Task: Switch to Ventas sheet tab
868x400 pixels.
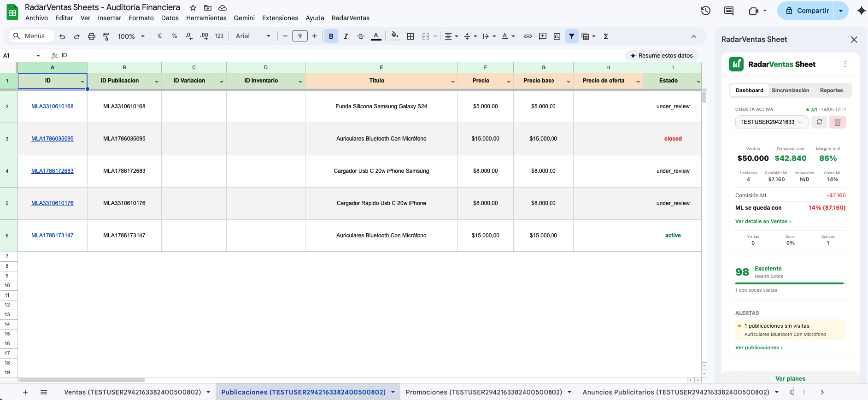Action: 133,392
